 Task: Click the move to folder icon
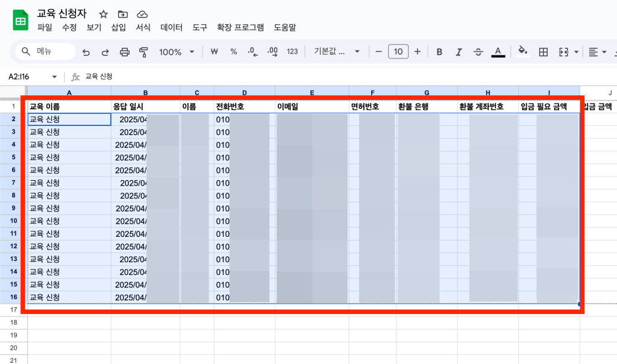(123, 14)
